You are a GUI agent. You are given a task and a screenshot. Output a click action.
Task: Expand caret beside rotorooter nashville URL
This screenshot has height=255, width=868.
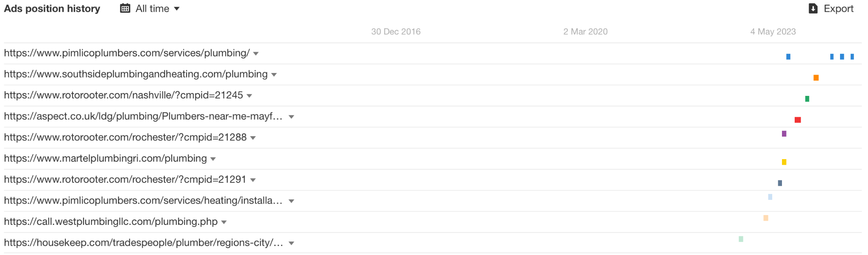pos(250,95)
